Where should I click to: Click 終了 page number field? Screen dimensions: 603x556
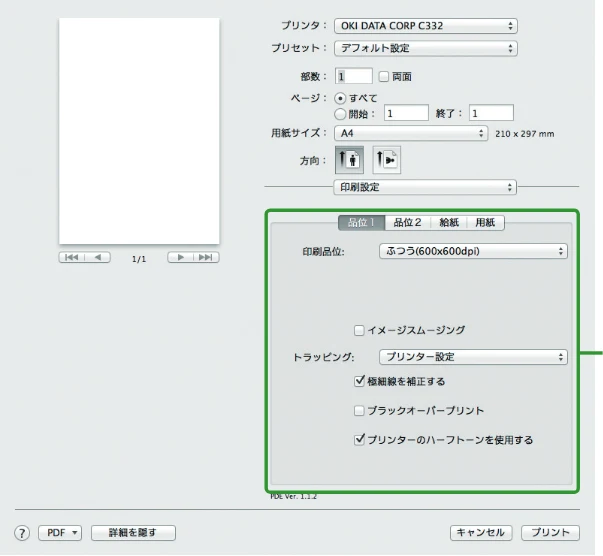click(491, 113)
